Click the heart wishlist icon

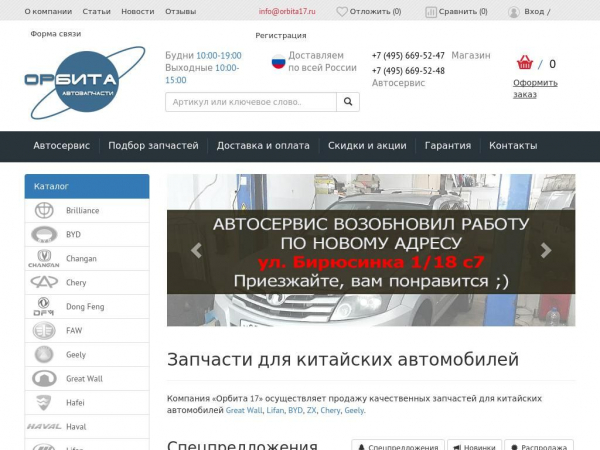342,12
